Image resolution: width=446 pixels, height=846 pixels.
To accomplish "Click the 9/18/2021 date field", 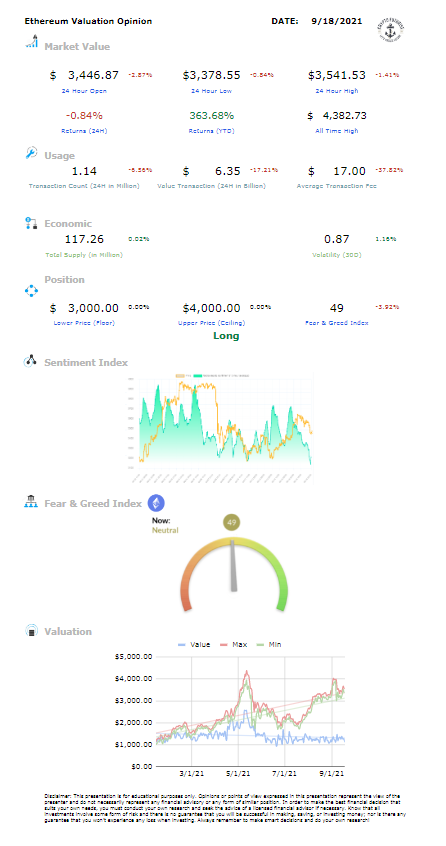I will pyautogui.click(x=337, y=21).
